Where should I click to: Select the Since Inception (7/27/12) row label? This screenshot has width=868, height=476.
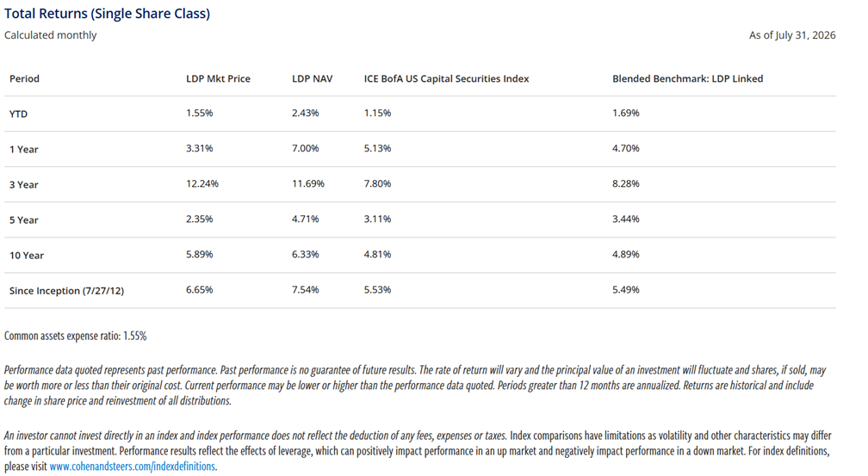[66, 291]
